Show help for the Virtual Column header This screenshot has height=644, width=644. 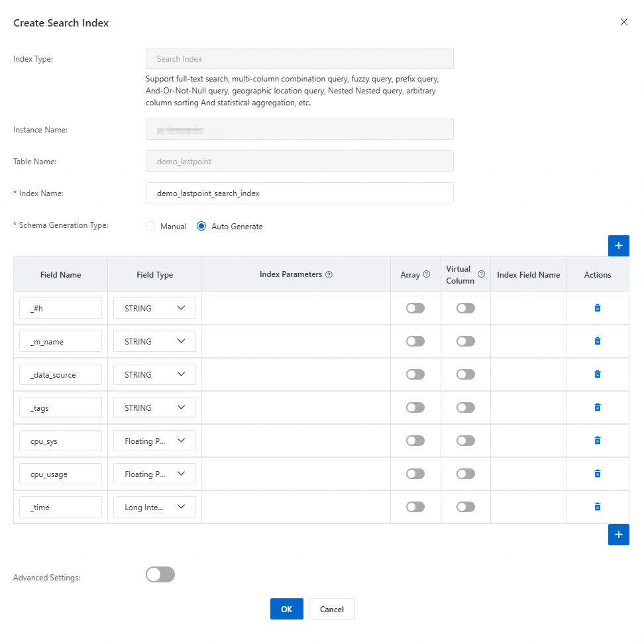click(x=481, y=274)
